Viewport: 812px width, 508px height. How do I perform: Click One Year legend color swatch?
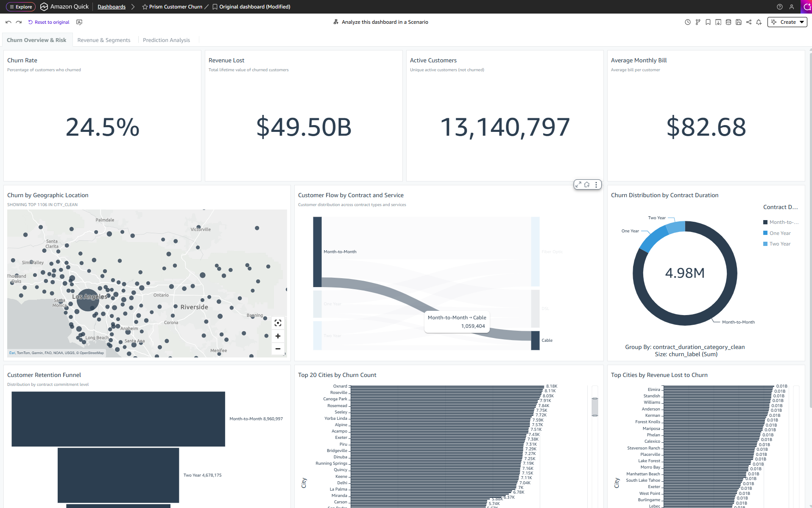(765, 233)
